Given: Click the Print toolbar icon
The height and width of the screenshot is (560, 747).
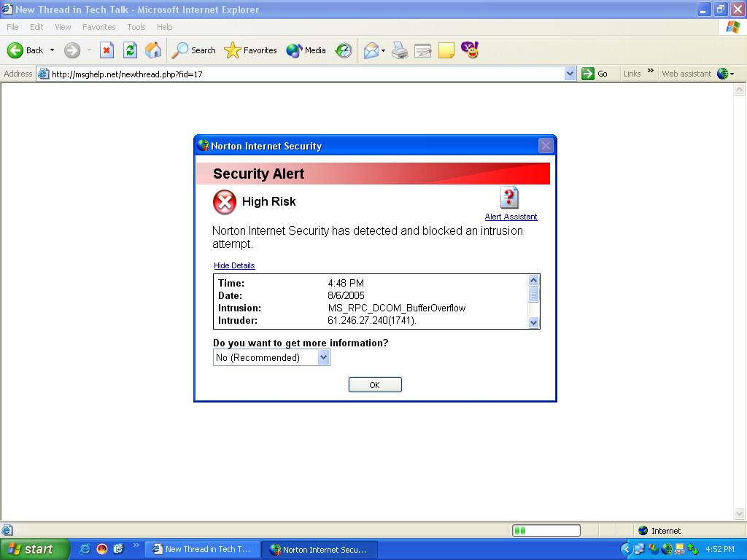Looking at the screenshot, I should click(x=400, y=50).
